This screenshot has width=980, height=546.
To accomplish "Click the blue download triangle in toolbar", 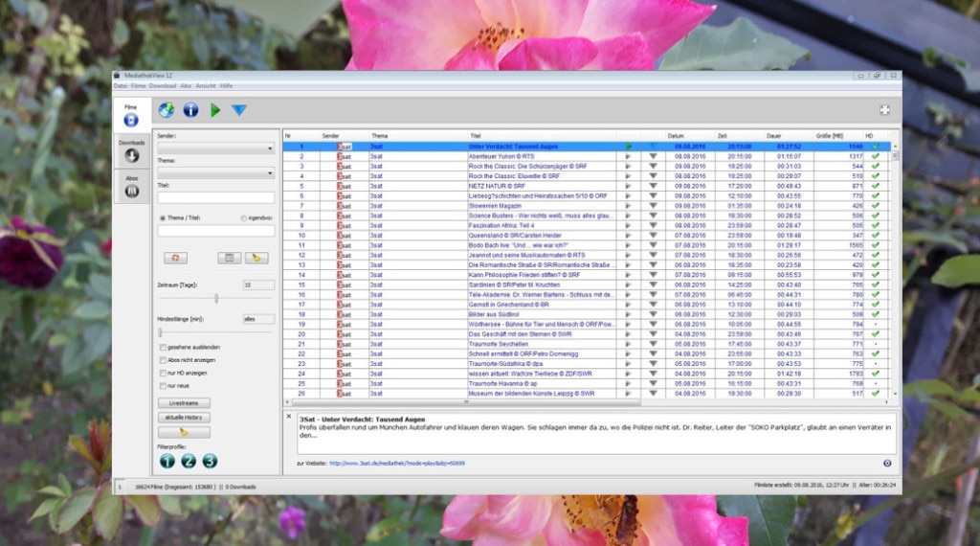I will pos(239,110).
